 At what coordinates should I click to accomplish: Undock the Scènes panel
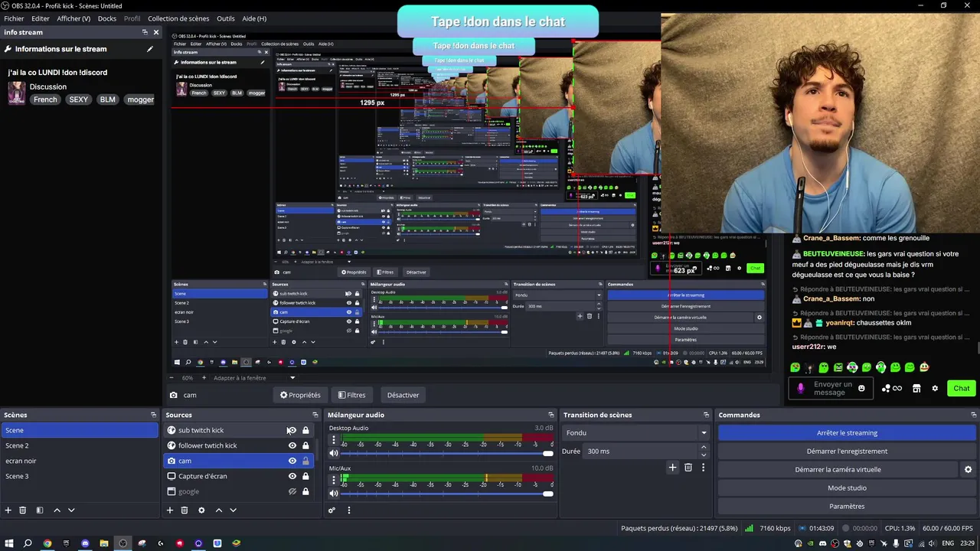point(153,415)
